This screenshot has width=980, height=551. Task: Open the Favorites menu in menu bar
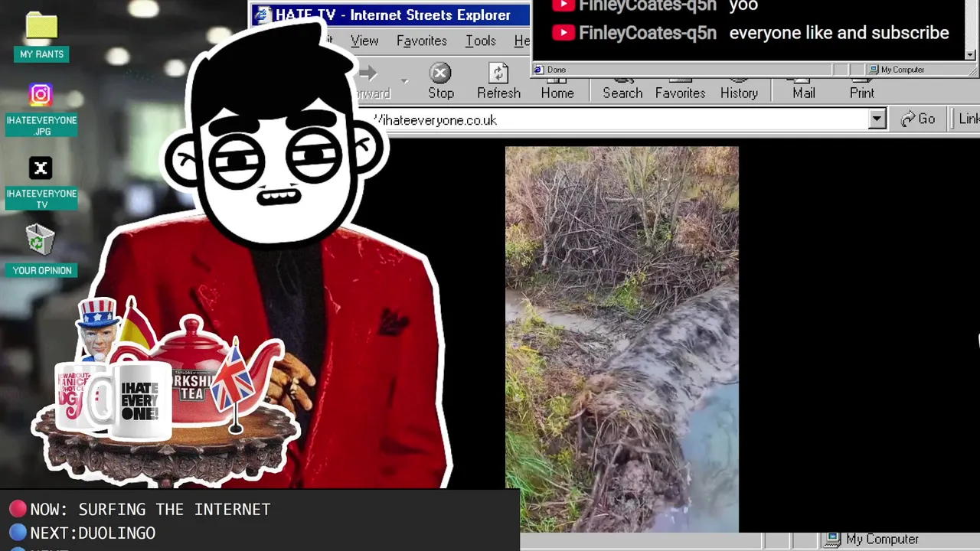point(421,41)
